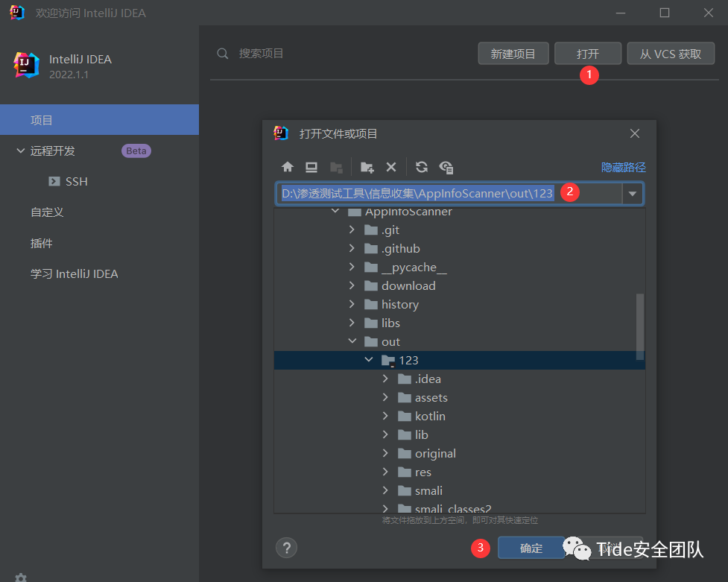This screenshot has height=582, width=728.
Task: Expand the .github folder
Action: [352, 248]
